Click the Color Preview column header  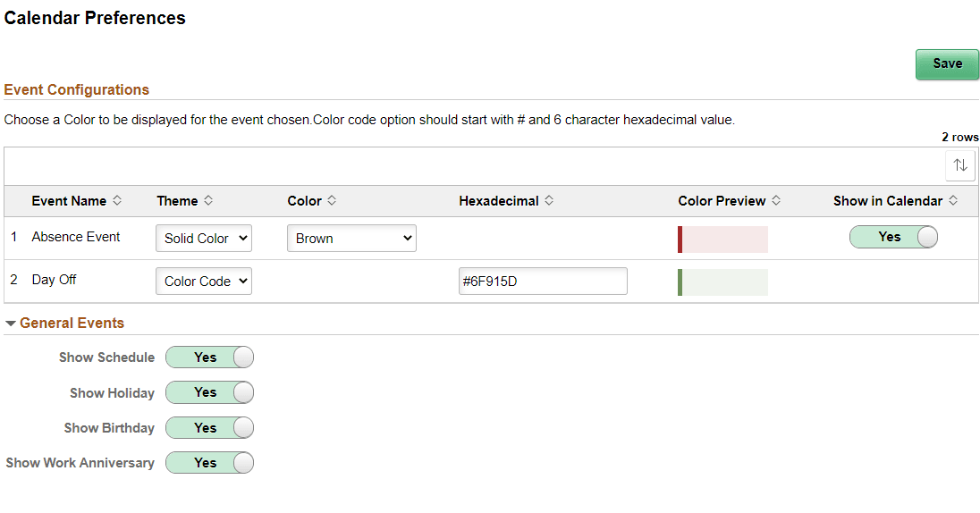pyautogui.click(x=722, y=201)
